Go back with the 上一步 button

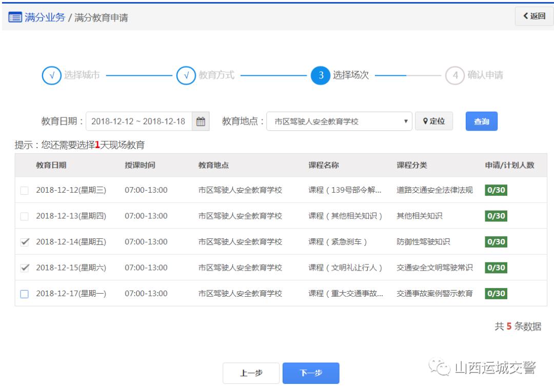click(251, 374)
